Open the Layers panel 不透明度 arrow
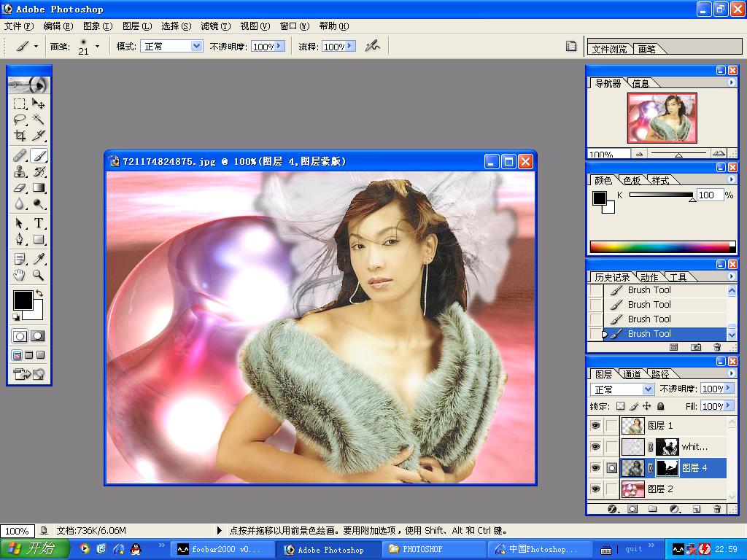This screenshot has width=747, height=560. click(x=729, y=389)
